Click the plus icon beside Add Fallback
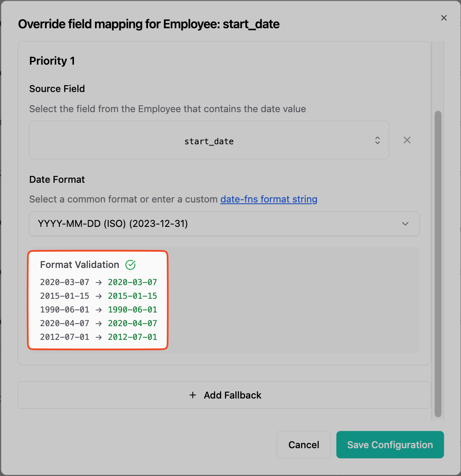 pyautogui.click(x=192, y=395)
